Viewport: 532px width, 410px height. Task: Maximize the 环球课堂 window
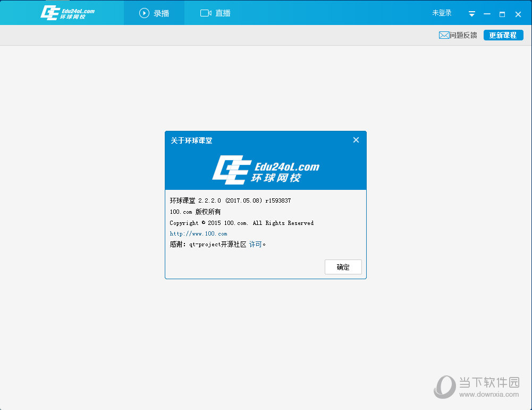502,14
